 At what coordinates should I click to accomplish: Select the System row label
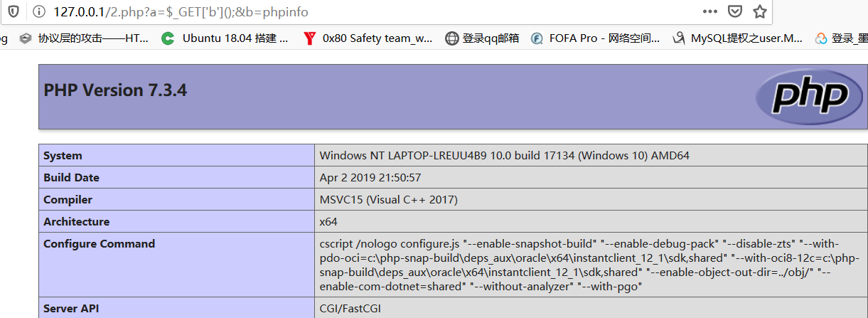(63, 156)
